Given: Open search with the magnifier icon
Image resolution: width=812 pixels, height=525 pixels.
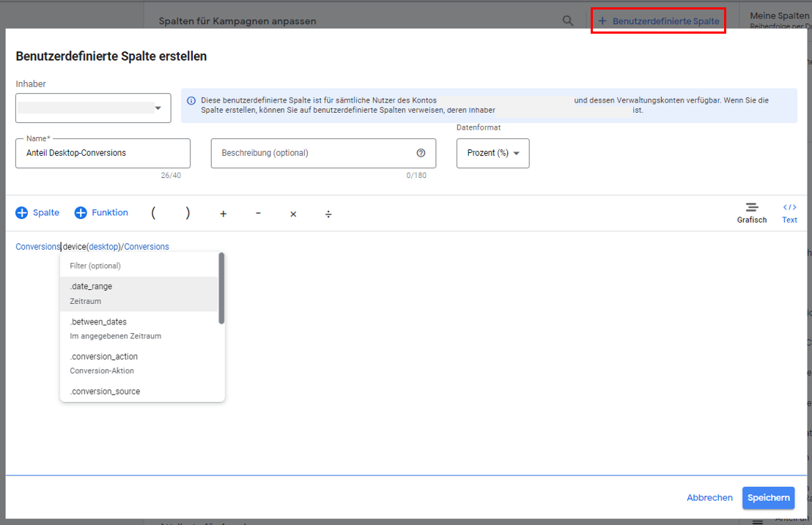Looking at the screenshot, I should (568, 21).
